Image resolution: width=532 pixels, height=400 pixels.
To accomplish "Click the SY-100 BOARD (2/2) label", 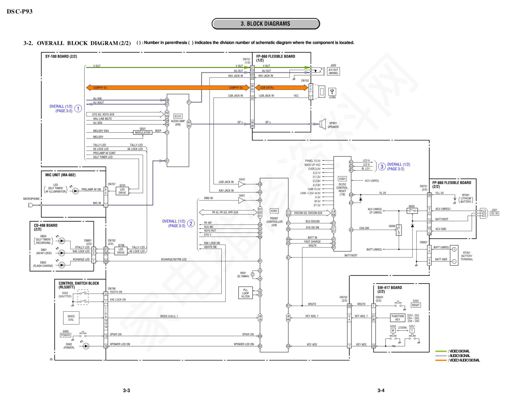I will 61,57.
